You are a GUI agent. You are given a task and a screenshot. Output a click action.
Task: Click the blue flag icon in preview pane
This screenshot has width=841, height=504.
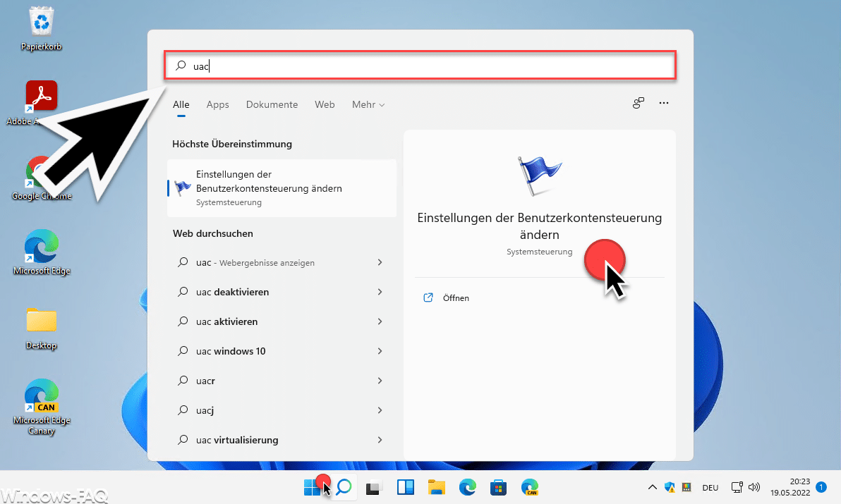539,176
